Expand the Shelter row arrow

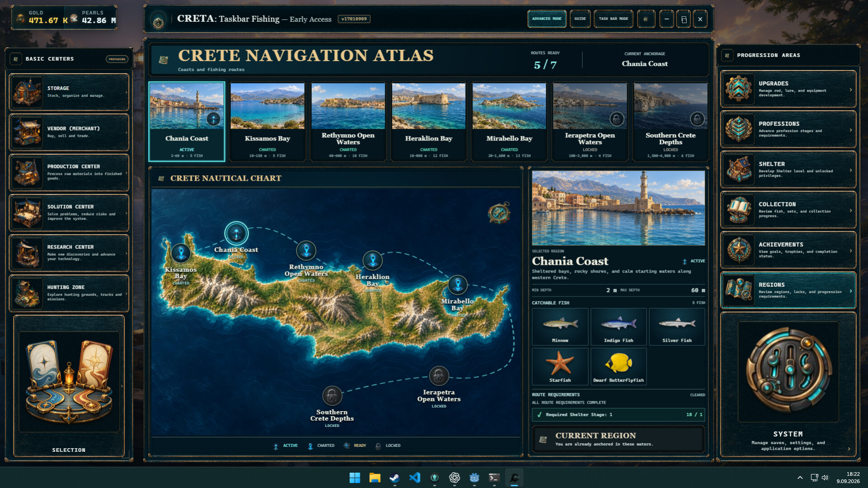click(x=850, y=170)
